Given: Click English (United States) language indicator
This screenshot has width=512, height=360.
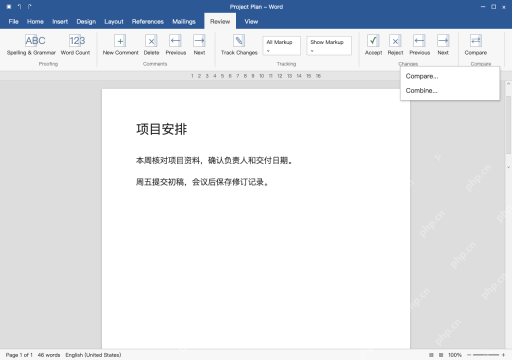Looking at the screenshot, I should 93,355.
